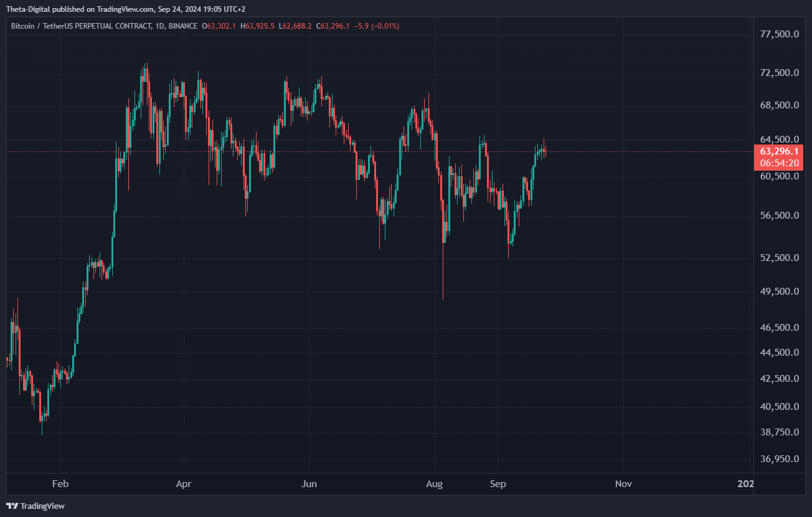Click the 44,500.0 price axis label
The height and width of the screenshot is (517, 812).
tap(780, 353)
